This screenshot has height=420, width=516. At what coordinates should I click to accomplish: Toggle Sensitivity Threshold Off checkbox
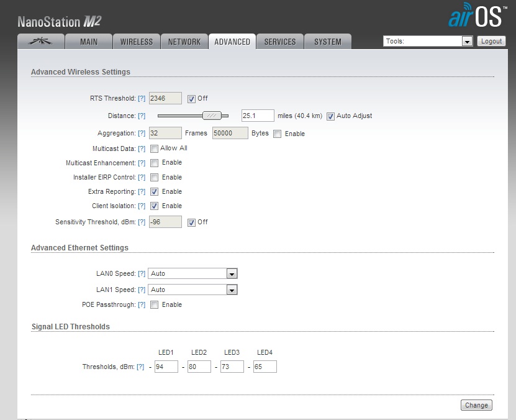pyautogui.click(x=191, y=222)
